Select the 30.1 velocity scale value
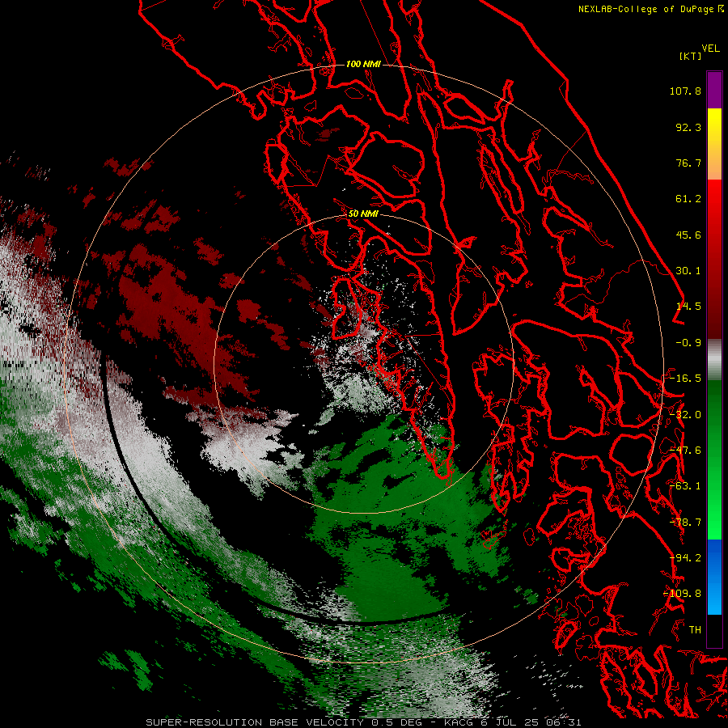Screen dimensions: 728x728 688,271
